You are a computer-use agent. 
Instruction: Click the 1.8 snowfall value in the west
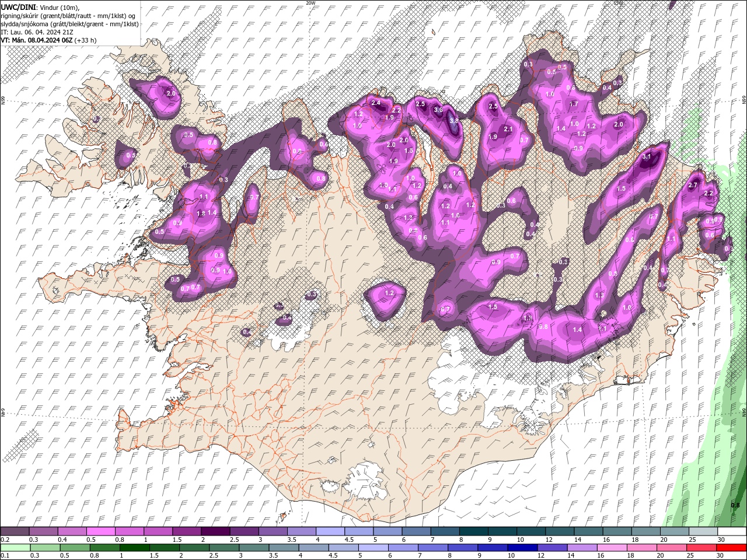(x=201, y=214)
